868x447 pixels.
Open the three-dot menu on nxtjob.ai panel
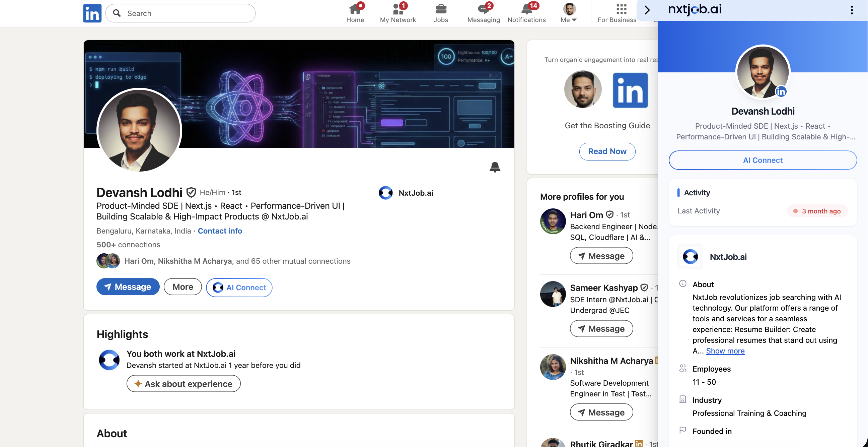pos(852,10)
